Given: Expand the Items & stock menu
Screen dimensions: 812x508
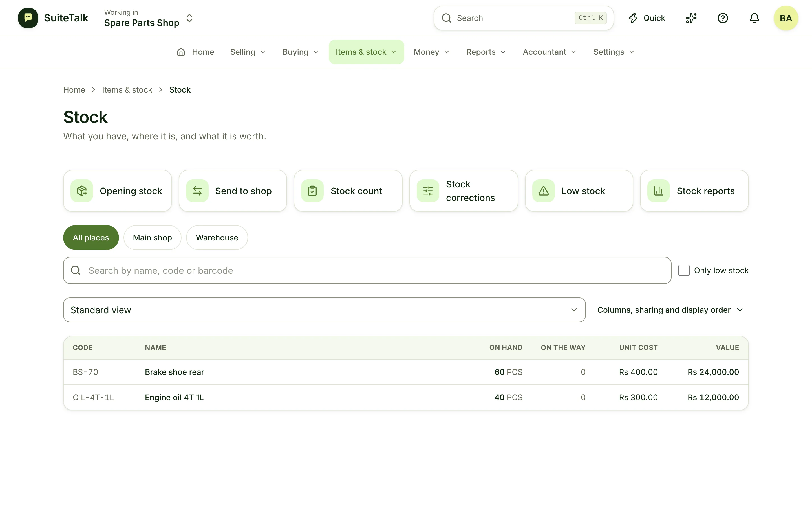Looking at the screenshot, I should (367, 52).
